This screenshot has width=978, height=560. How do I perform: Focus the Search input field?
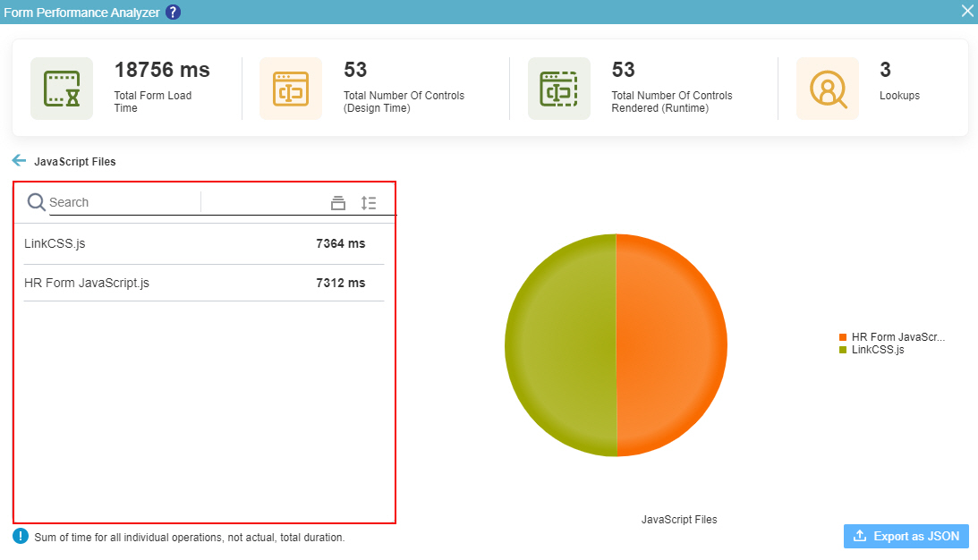124,203
